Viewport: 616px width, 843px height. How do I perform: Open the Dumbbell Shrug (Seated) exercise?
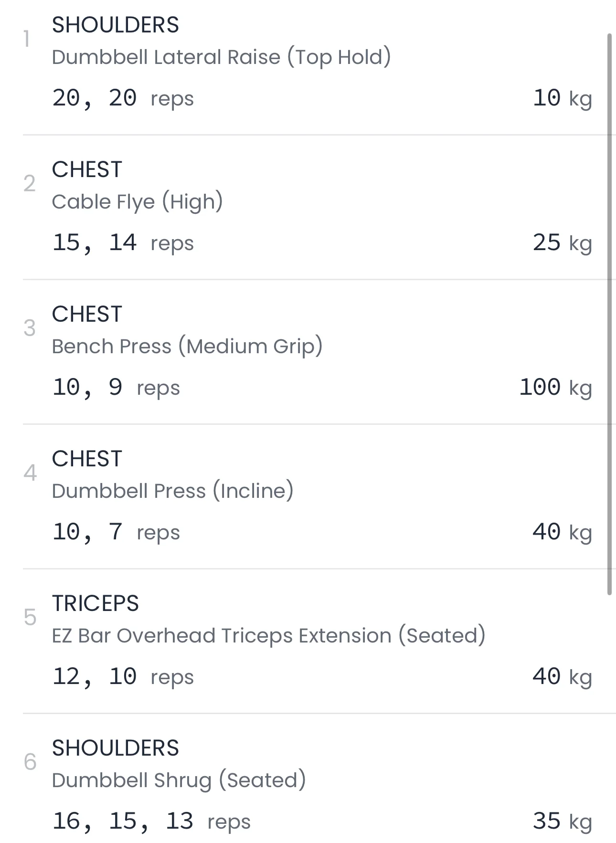[x=179, y=780]
